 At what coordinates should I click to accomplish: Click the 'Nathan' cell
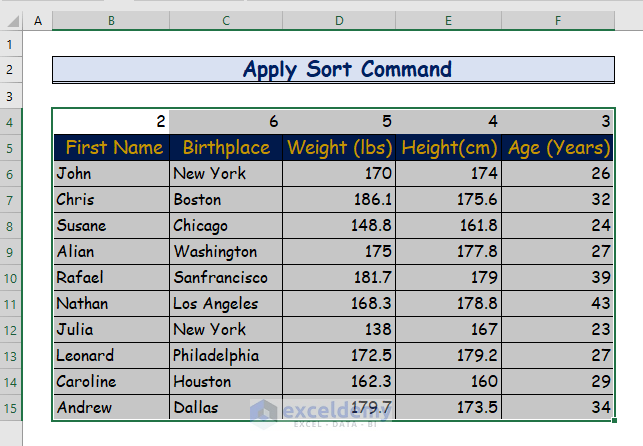(111, 304)
